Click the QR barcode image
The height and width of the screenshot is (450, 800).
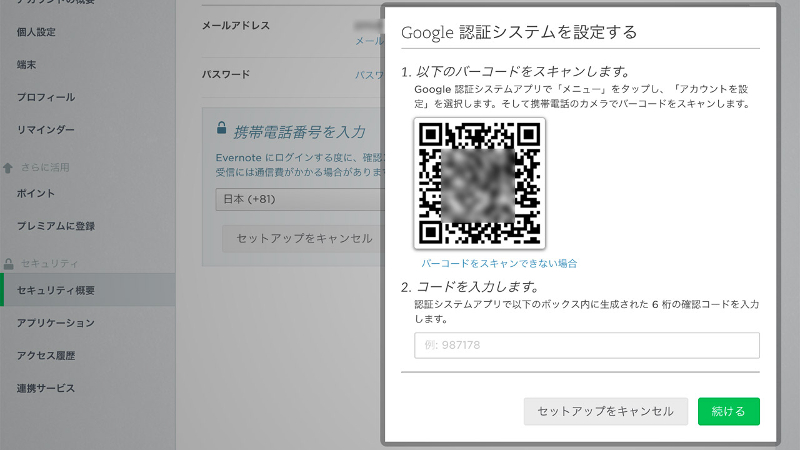tap(480, 184)
